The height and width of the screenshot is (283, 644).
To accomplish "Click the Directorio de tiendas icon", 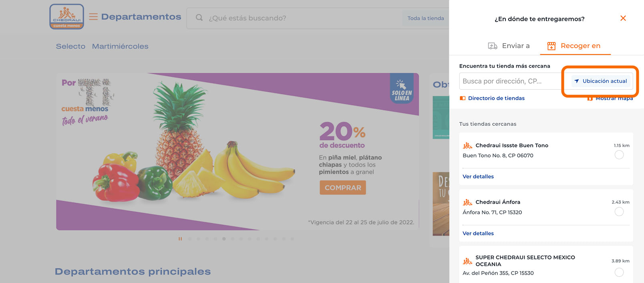I will (x=463, y=98).
